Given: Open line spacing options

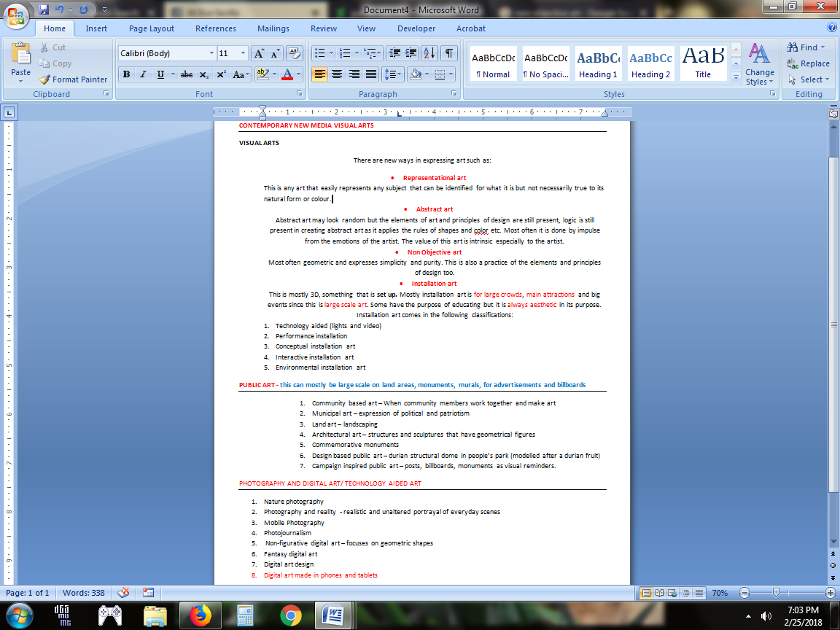Looking at the screenshot, I should pyautogui.click(x=393, y=74).
